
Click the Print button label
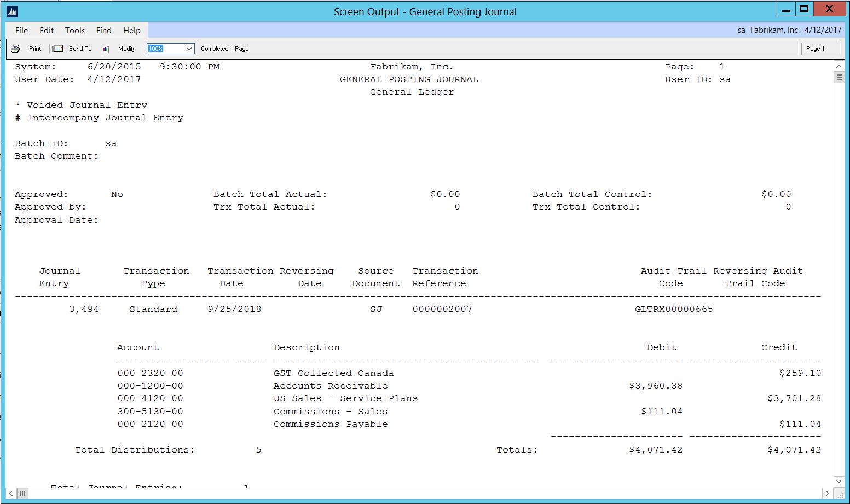(x=34, y=48)
